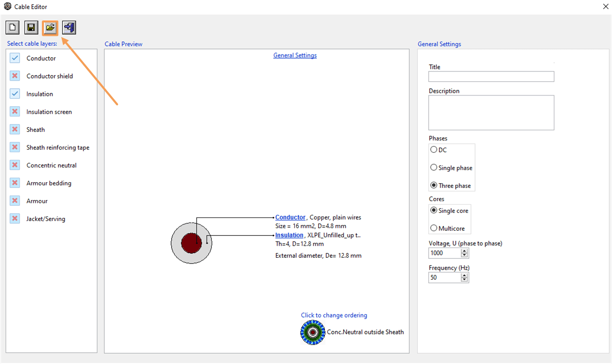Decrease Frequency using the down stepper arrow
The height and width of the screenshot is (364, 612).
(464, 280)
